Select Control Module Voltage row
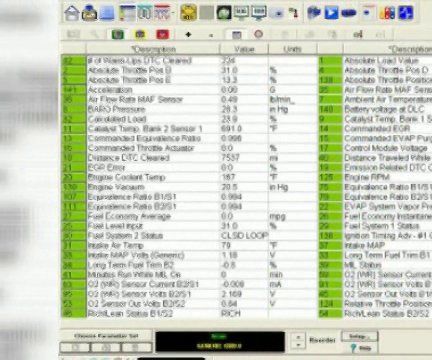 [x=375, y=148]
